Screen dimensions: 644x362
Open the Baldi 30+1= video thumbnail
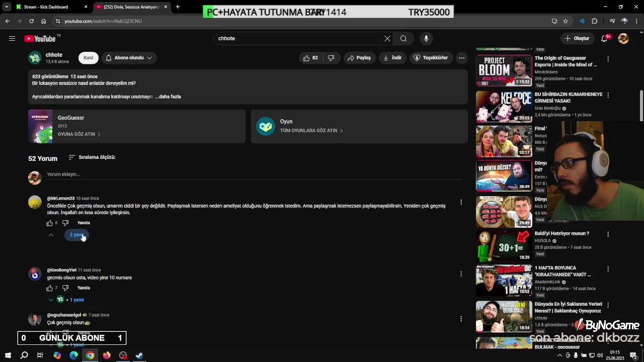[x=504, y=246]
